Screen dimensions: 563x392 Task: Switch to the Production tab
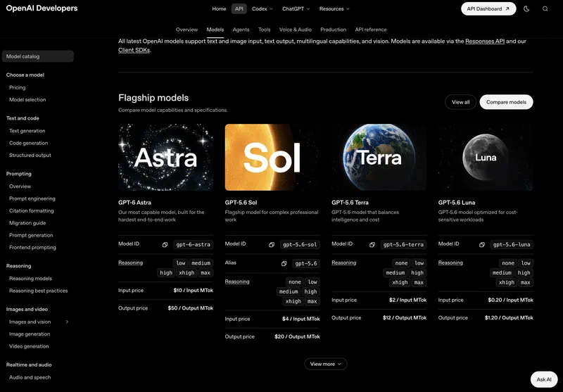click(x=333, y=30)
